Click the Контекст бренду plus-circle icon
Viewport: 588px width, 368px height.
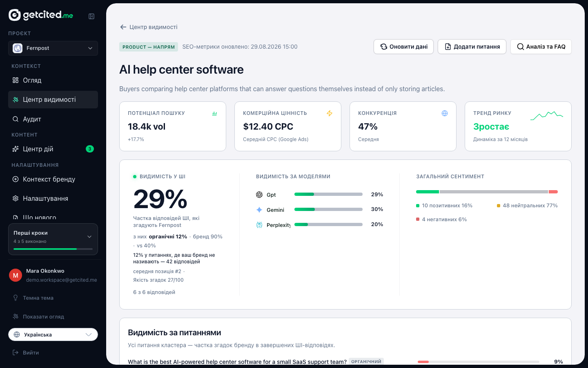click(16, 179)
